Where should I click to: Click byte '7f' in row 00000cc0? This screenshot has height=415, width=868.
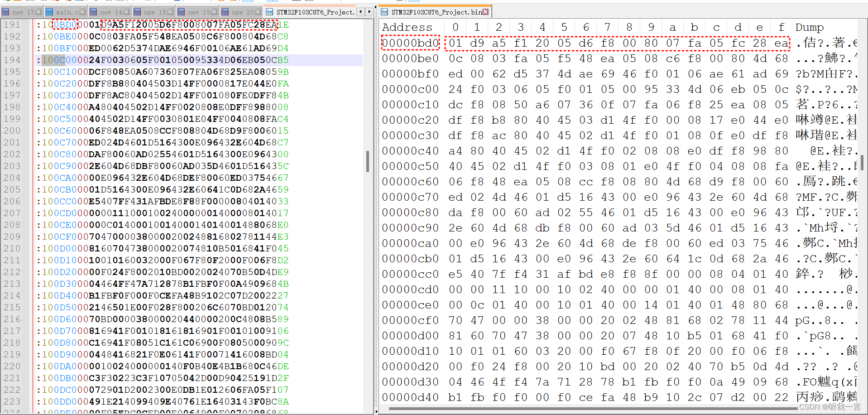tap(499, 274)
